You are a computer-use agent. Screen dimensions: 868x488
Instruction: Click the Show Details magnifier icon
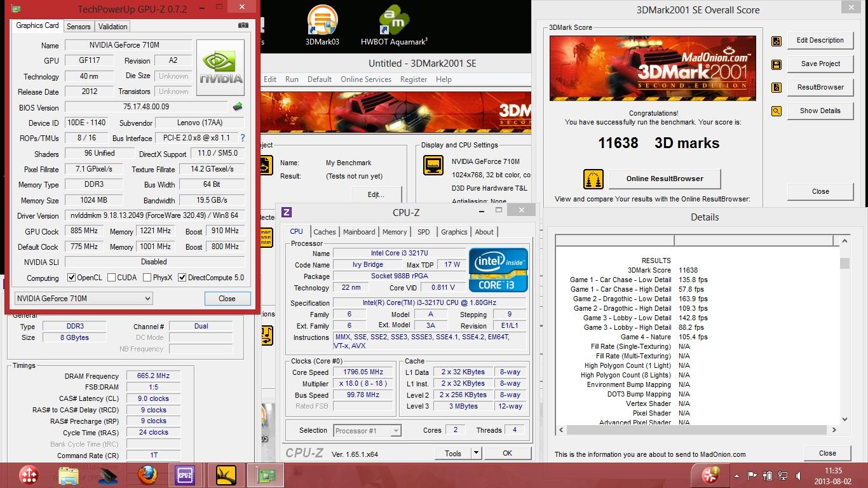[776, 111]
